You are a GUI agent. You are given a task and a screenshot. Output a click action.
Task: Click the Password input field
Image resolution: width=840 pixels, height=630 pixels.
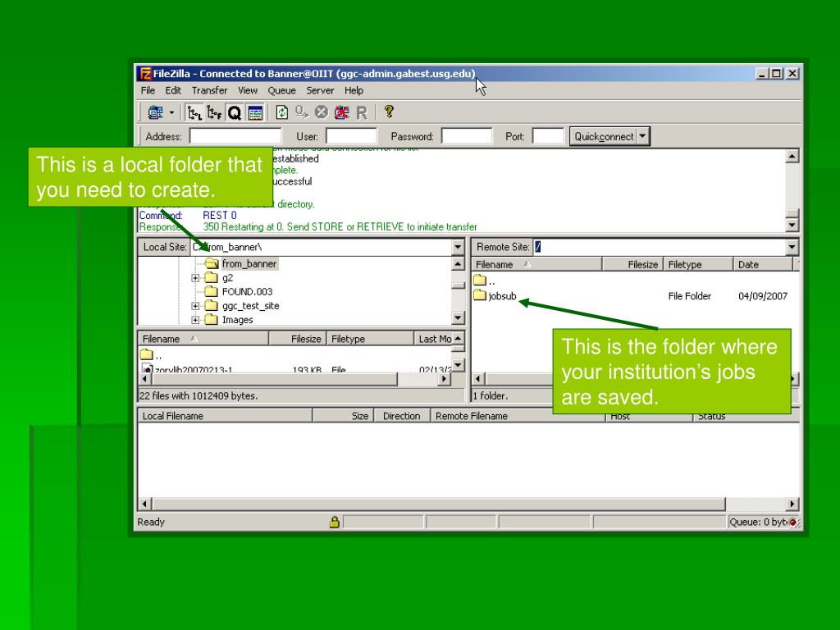coord(466,136)
